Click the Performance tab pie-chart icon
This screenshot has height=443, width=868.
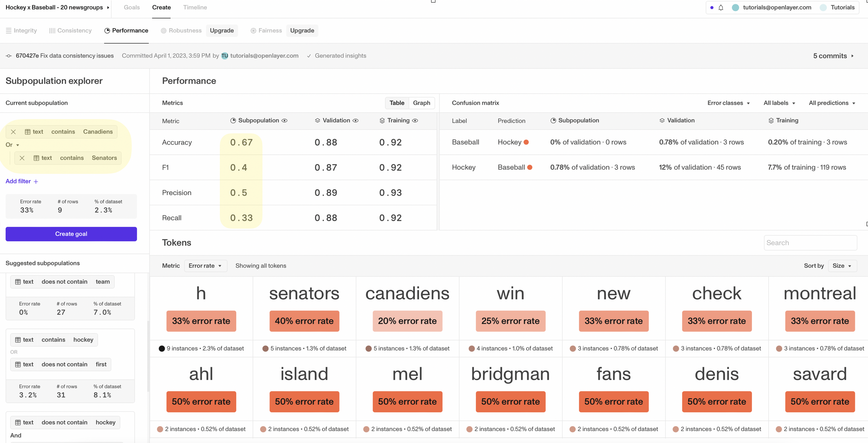pyautogui.click(x=107, y=31)
